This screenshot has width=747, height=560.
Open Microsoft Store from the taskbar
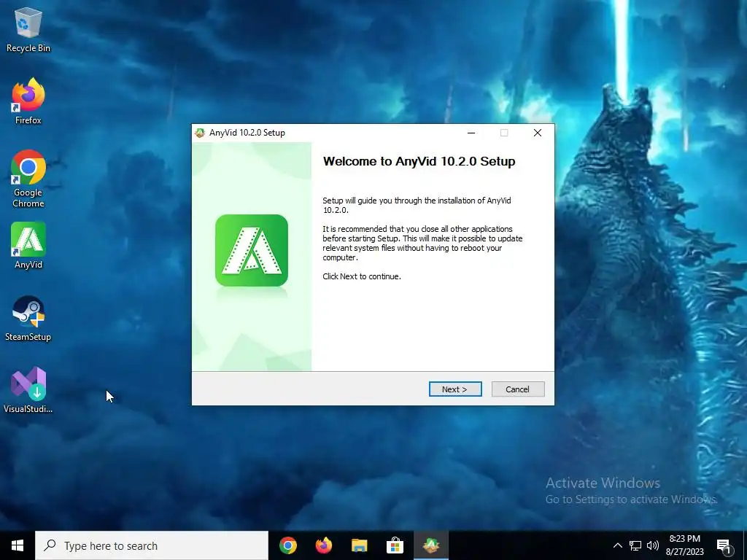tap(395, 545)
